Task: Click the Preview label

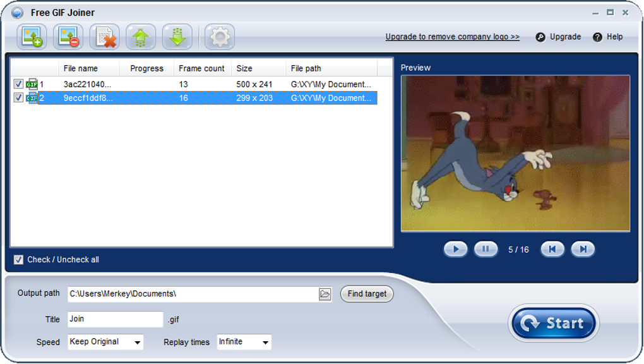Action: [x=415, y=68]
